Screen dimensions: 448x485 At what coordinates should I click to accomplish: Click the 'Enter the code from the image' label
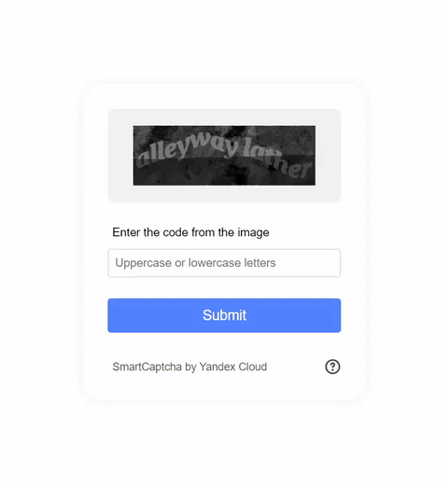(190, 232)
